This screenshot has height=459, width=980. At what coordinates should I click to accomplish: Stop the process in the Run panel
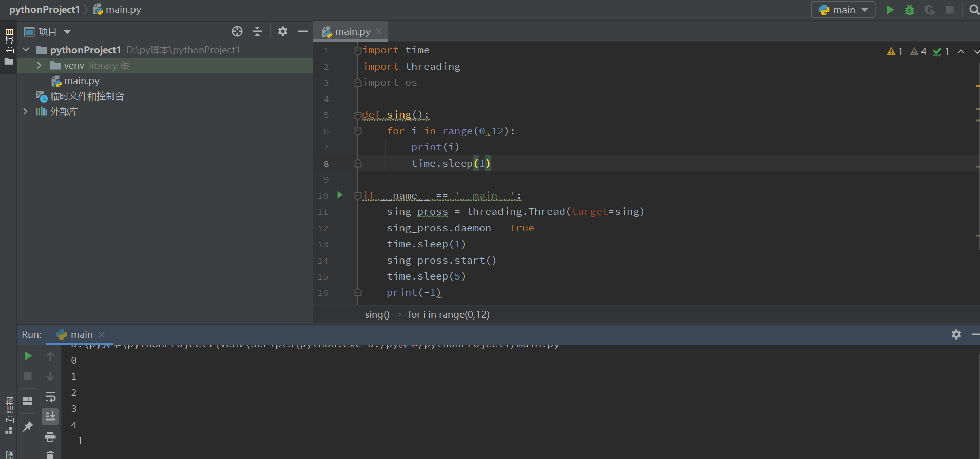click(x=28, y=376)
